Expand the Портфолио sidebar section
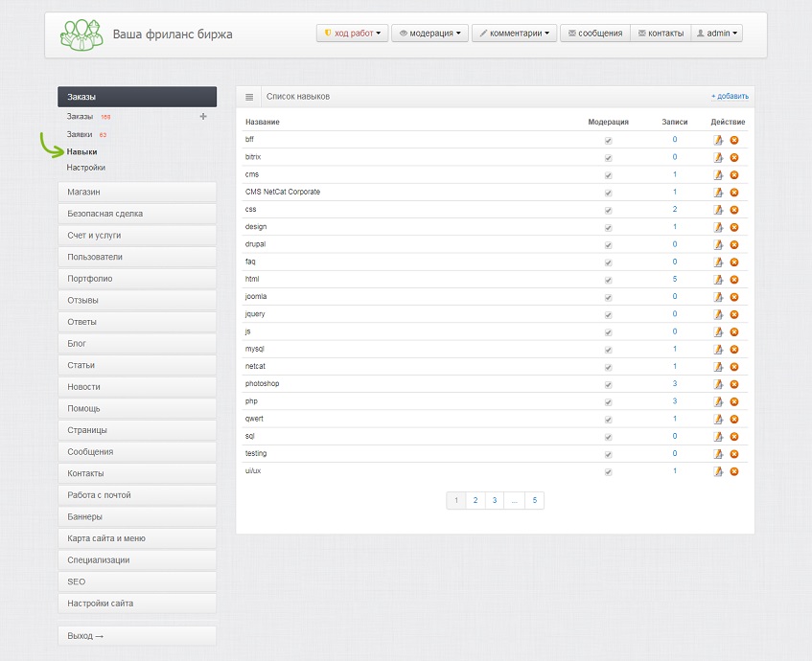812x661 pixels. pyautogui.click(x=137, y=279)
